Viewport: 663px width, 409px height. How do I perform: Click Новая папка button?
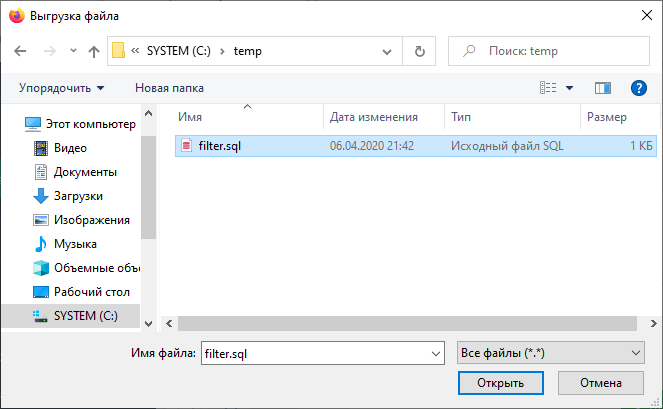click(x=169, y=88)
